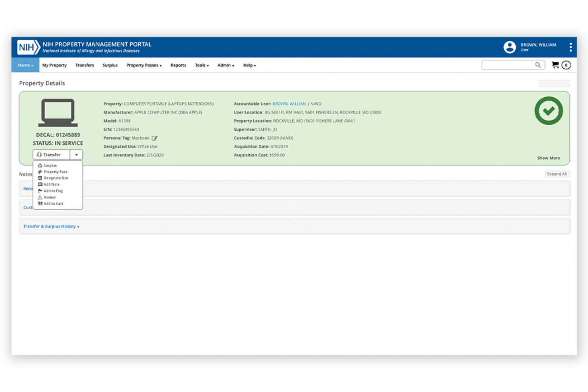Screen dimensions: 588x392
Task: Click the green checkmark status icon
Action: click(x=548, y=111)
